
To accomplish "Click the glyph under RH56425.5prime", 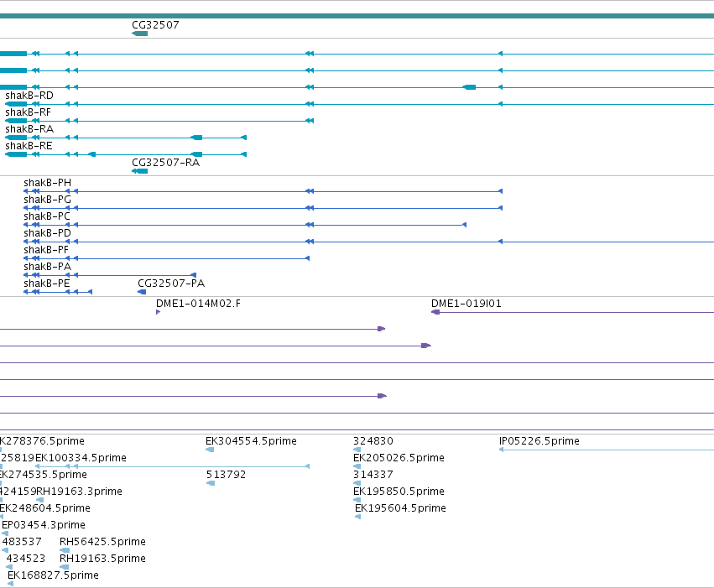I will [x=65, y=551].
